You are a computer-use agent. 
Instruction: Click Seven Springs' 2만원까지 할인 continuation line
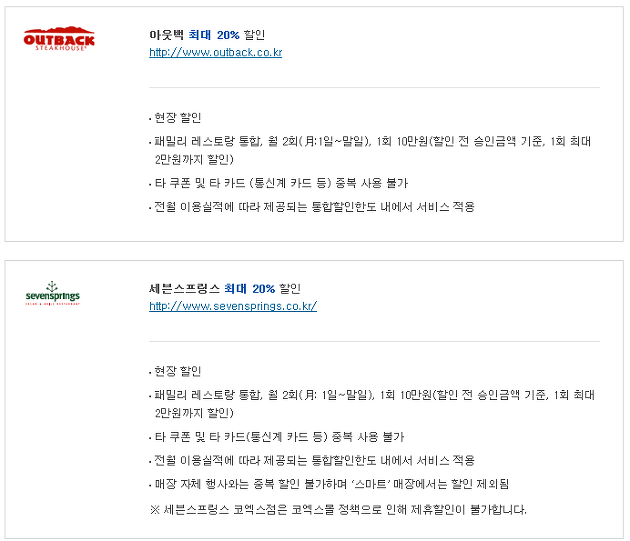pos(194,413)
